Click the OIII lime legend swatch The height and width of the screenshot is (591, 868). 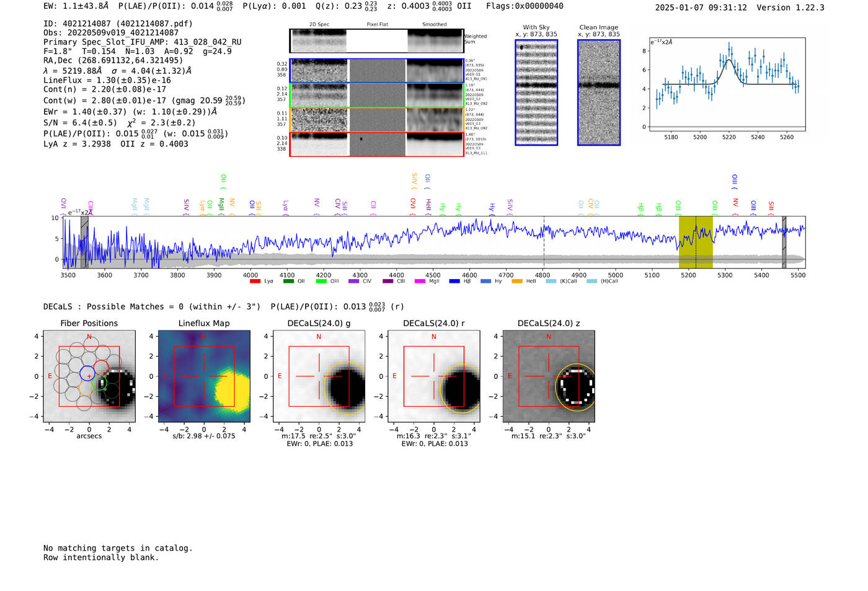click(321, 281)
